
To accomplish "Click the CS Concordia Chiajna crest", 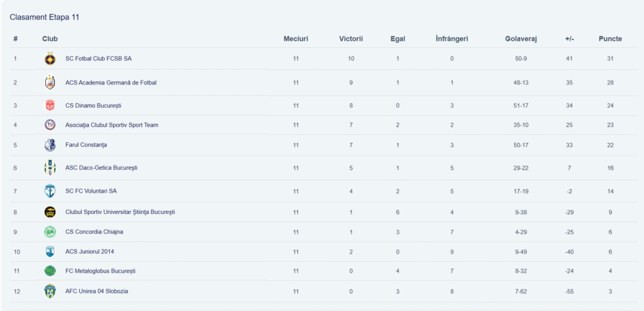I will [x=50, y=232].
